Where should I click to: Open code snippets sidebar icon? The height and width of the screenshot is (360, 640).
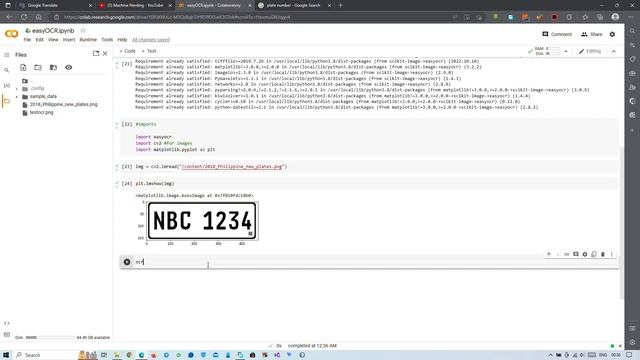[x=7, y=323]
